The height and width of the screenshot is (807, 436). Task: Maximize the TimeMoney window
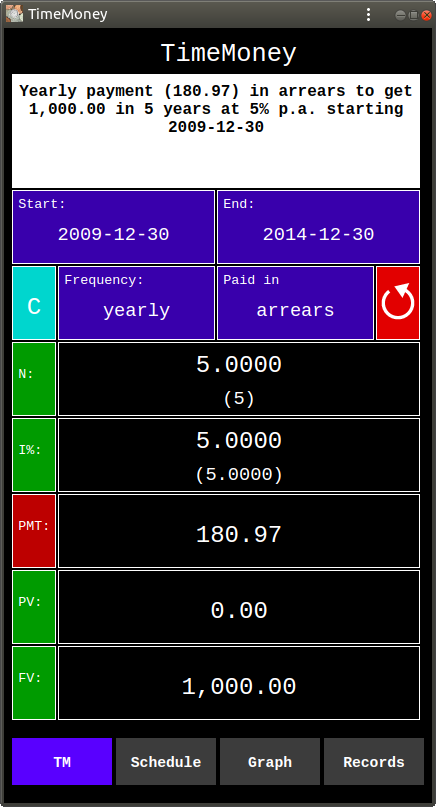413,15
